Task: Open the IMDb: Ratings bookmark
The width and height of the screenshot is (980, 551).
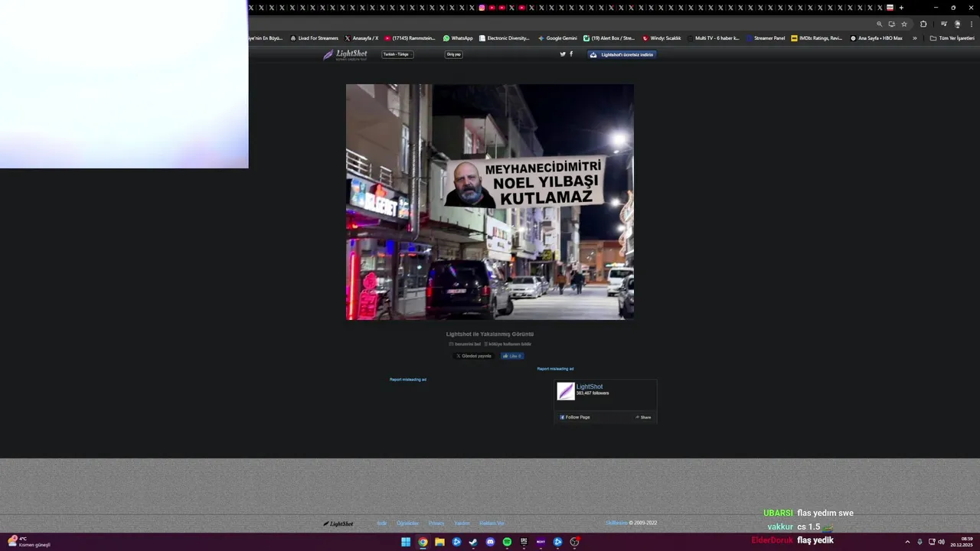Action: [817, 38]
